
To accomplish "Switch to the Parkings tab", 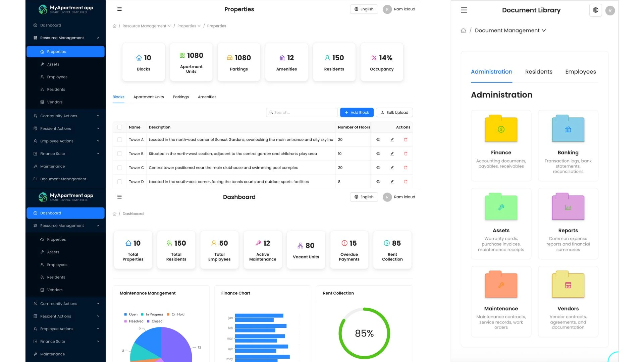I will pos(181,97).
